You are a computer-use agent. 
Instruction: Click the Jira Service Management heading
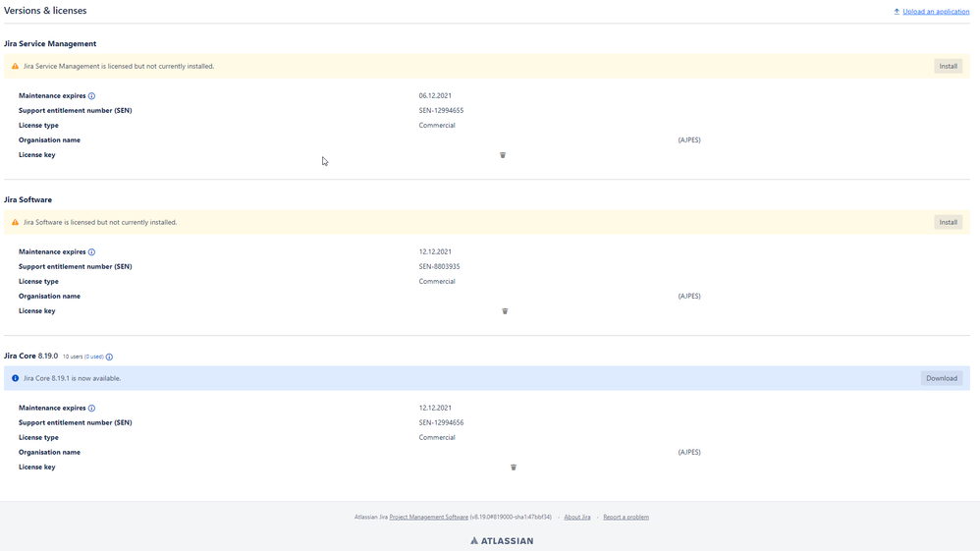tap(50, 44)
